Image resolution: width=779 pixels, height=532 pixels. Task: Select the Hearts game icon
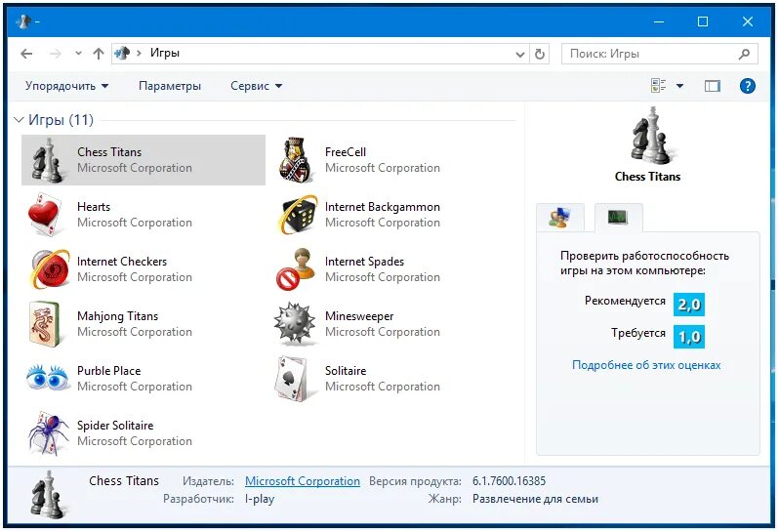click(46, 215)
